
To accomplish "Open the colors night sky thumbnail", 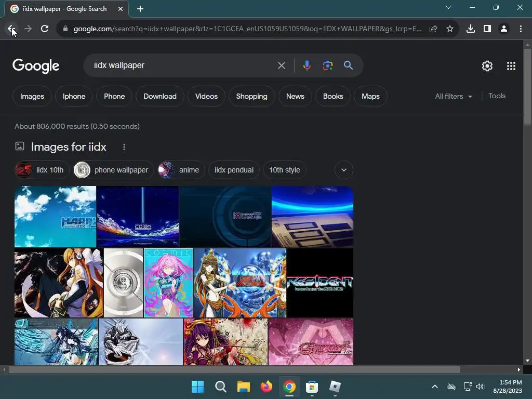I will click(138, 217).
